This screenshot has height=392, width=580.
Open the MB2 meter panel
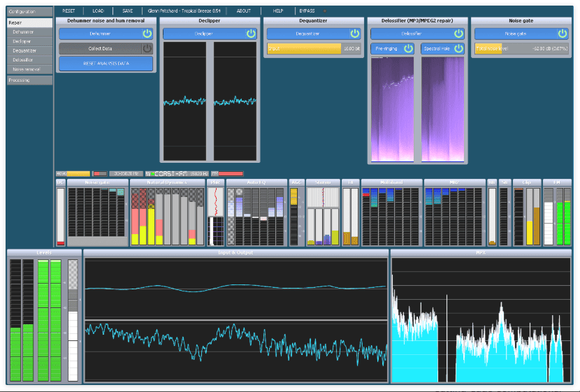point(455,212)
